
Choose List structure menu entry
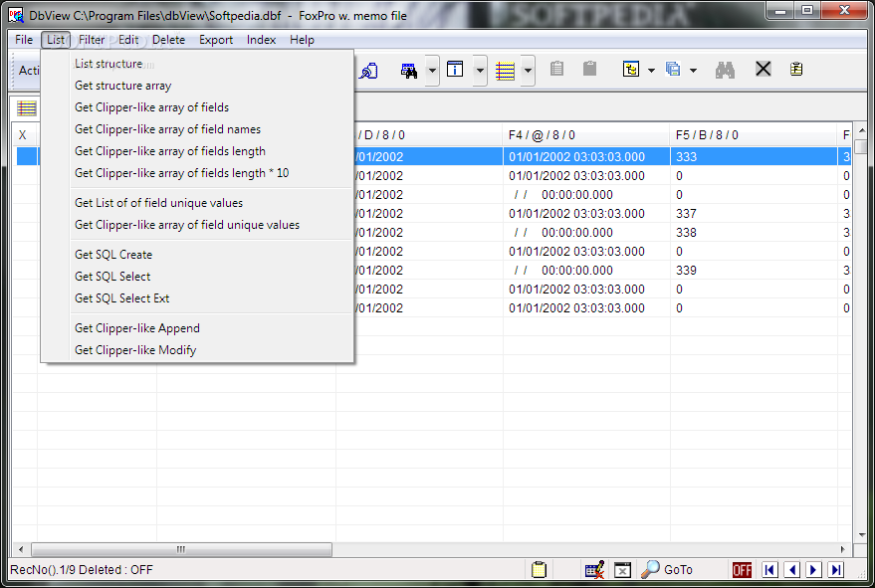[197, 64]
